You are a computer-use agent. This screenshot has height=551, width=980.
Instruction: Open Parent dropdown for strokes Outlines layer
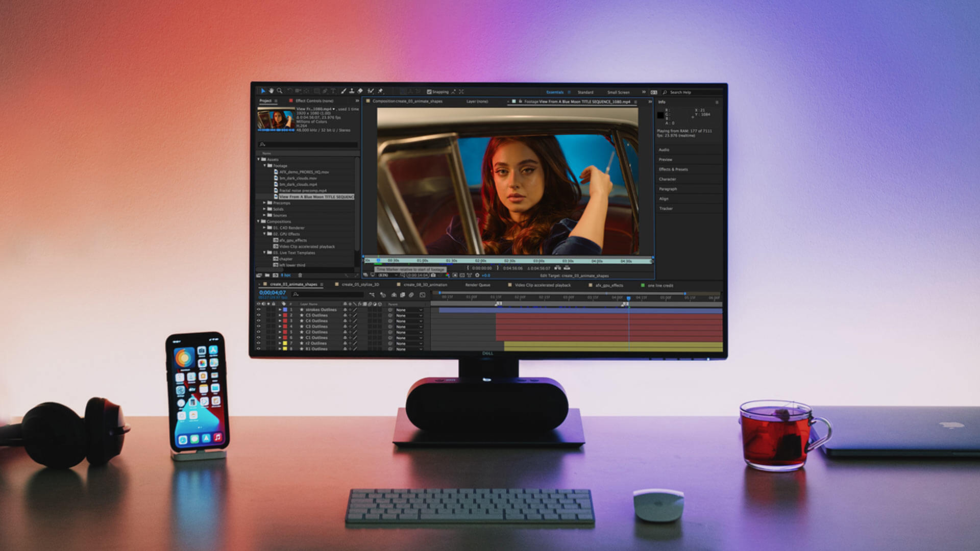pyautogui.click(x=409, y=310)
